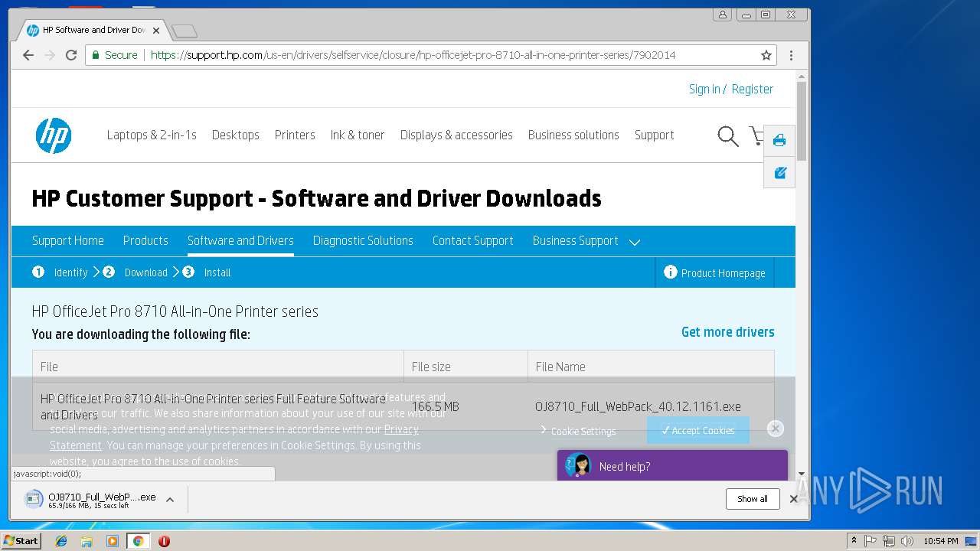This screenshot has height=551, width=980.
Task: Open Contact Support tab
Action: pyautogui.click(x=472, y=240)
